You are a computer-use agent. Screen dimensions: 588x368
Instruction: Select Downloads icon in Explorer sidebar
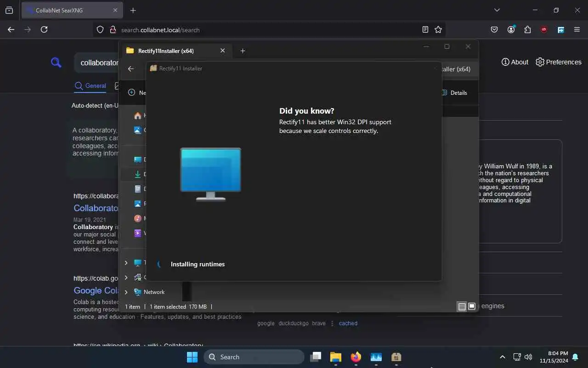point(137,174)
